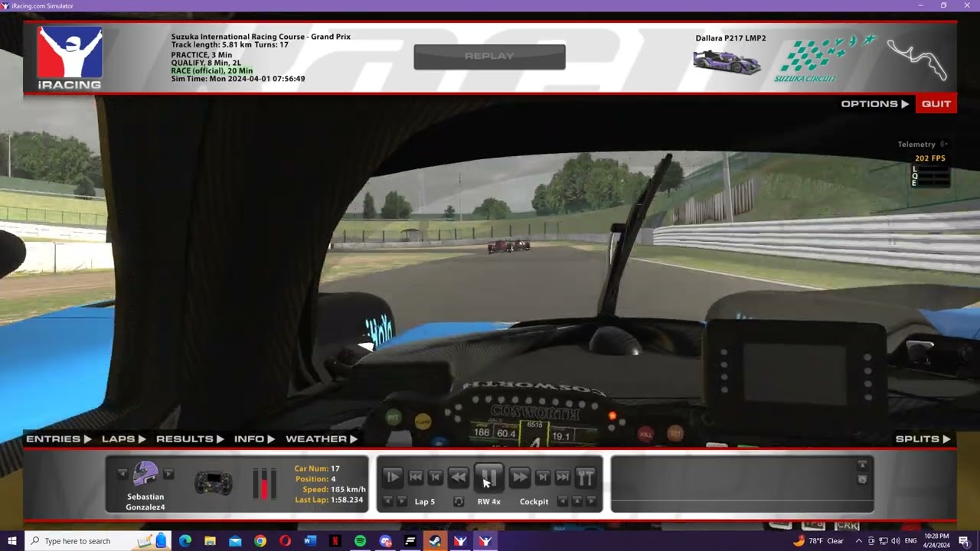
Task: Open camera list up-arrow beside Cockpit
Action: tap(577, 501)
